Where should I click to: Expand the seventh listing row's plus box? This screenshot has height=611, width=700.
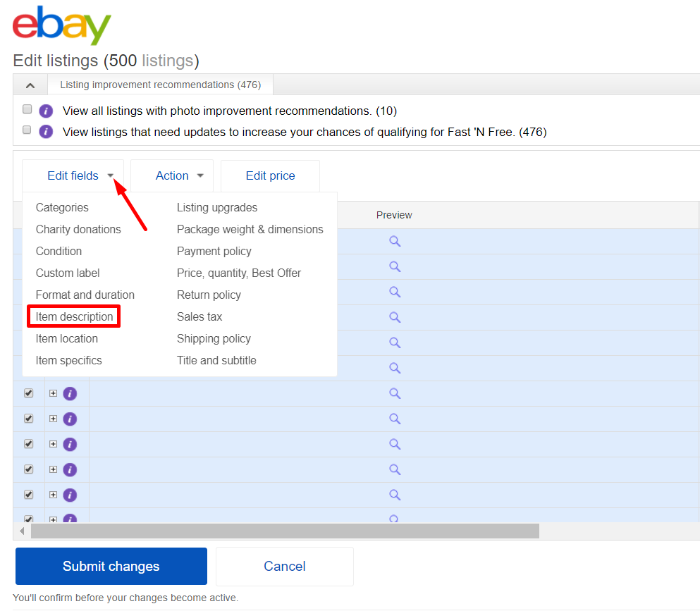tap(53, 393)
